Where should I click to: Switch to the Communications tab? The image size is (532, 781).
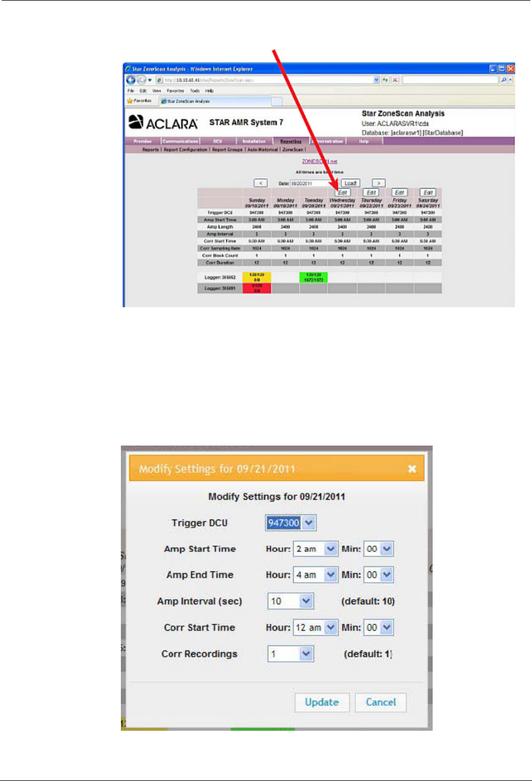point(180,141)
